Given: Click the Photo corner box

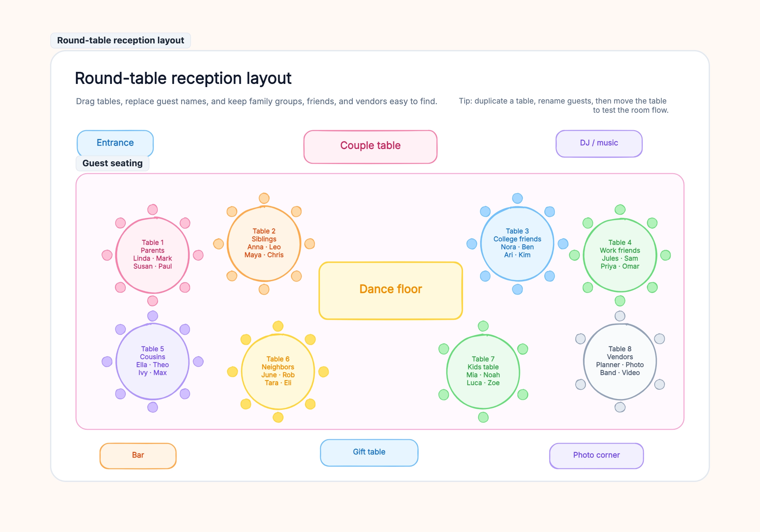Looking at the screenshot, I should coord(597,456).
